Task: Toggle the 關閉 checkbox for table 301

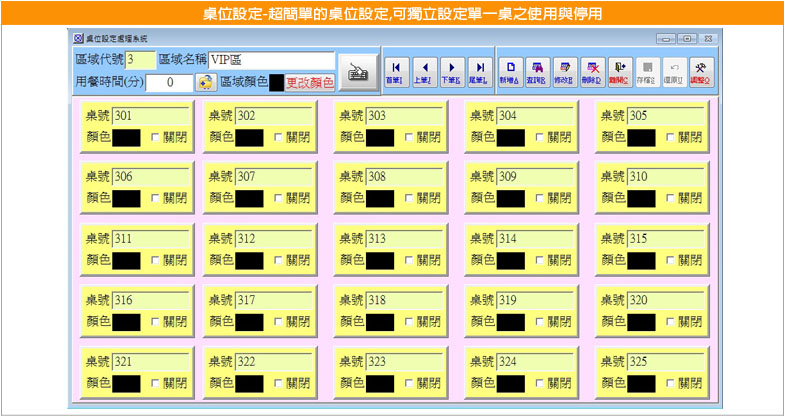Action: tap(156, 137)
